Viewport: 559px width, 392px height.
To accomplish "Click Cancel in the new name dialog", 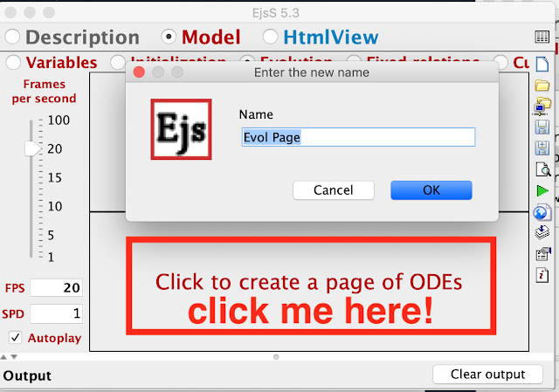I will [334, 190].
